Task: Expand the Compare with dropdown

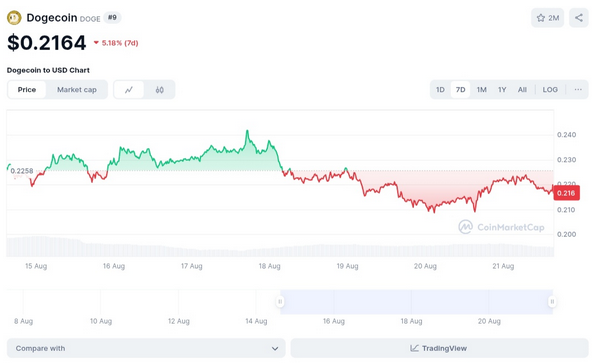Action: [x=146, y=348]
